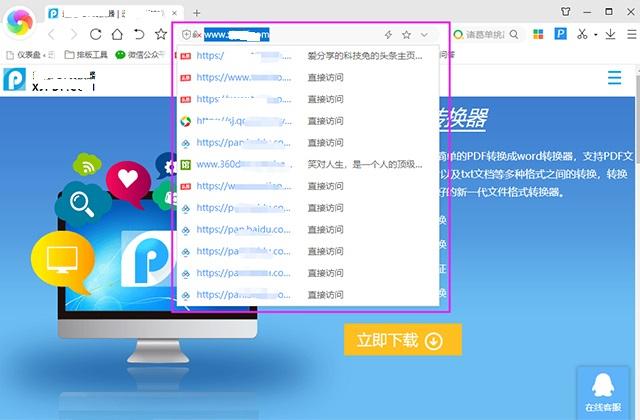Click the 笑对人生 description text

365,164
